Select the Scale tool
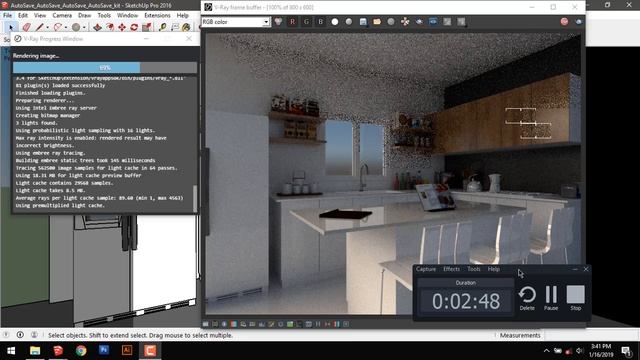The width and height of the screenshot is (640, 360). (147, 27)
